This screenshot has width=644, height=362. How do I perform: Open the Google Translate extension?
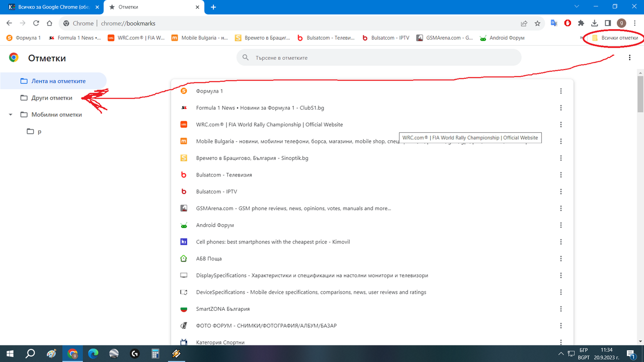554,23
